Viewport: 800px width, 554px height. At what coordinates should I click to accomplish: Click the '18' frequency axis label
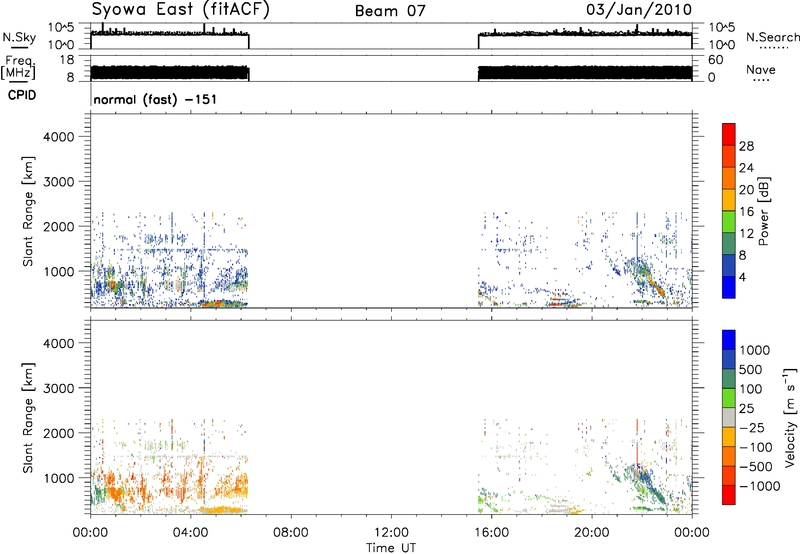[66, 60]
